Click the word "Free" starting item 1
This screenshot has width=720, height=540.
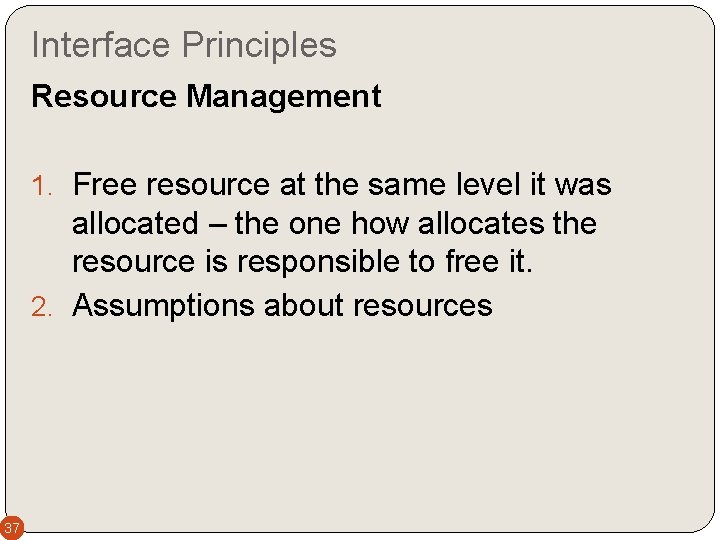tap(104, 185)
